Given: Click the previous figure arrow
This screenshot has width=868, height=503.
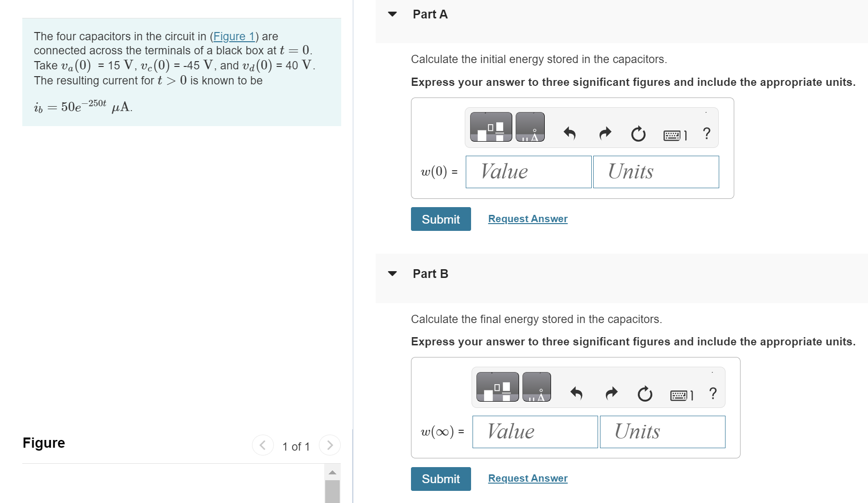Looking at the screenshot, I should click(262, 445).
